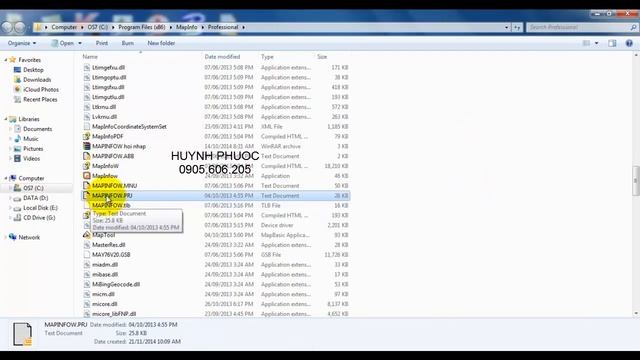Viewport: 640px width, 360px height.
Task: Click Burn in the toolbar
Action: (127, 43)
